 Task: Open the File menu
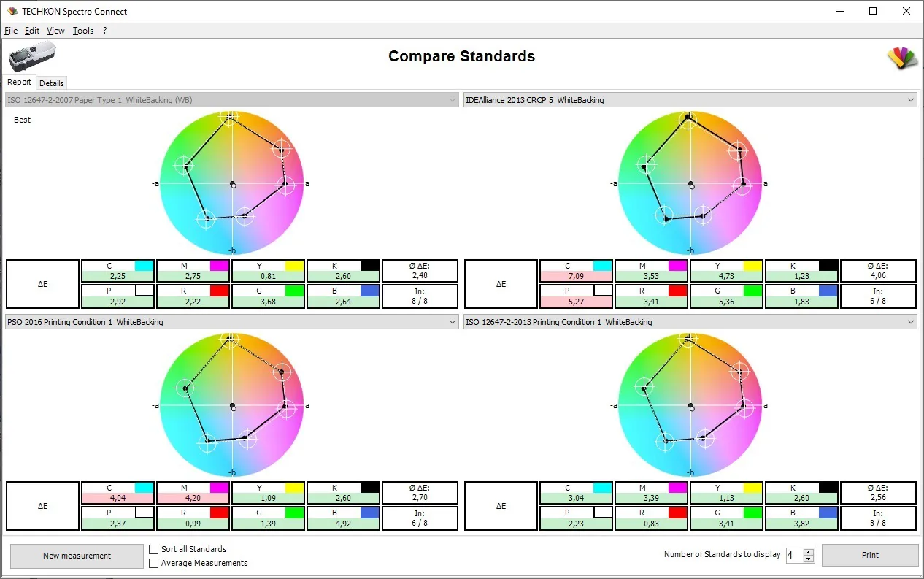click(11, 31)
